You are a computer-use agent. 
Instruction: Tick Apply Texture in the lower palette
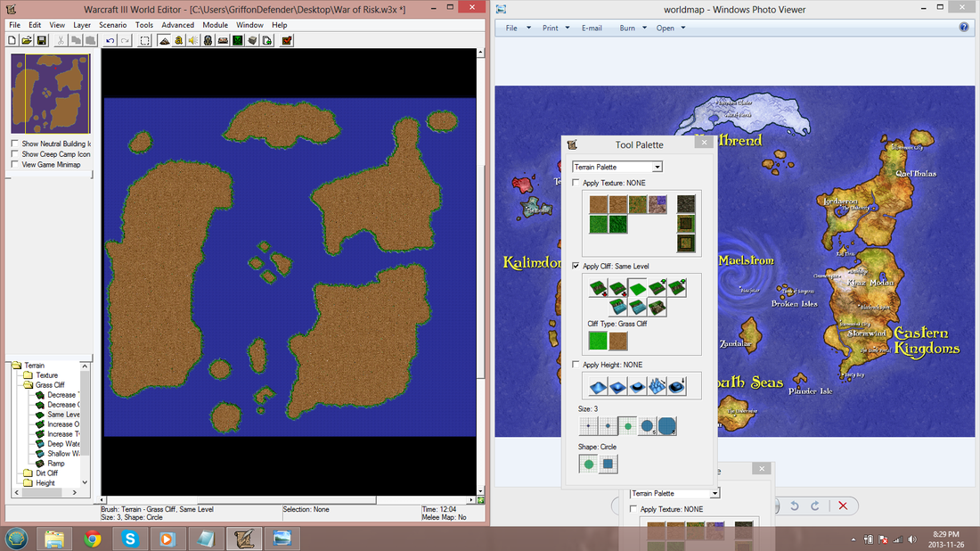(633, 509)
